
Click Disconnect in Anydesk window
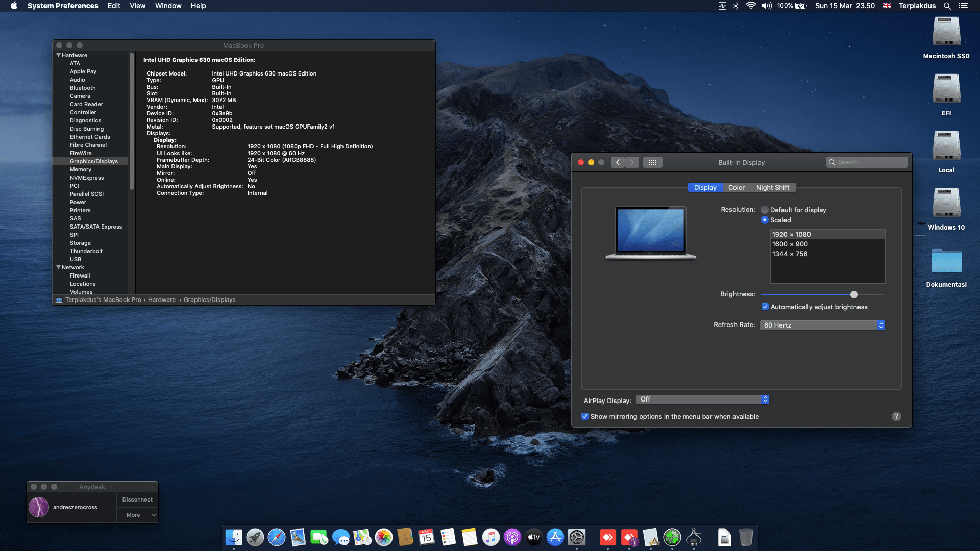137,499
